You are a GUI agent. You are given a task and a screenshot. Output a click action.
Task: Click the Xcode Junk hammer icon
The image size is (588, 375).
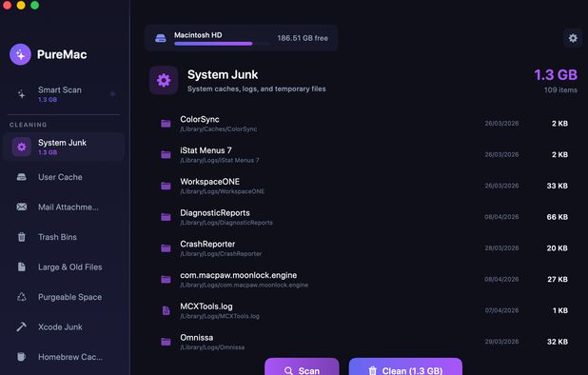pos(22,327)
